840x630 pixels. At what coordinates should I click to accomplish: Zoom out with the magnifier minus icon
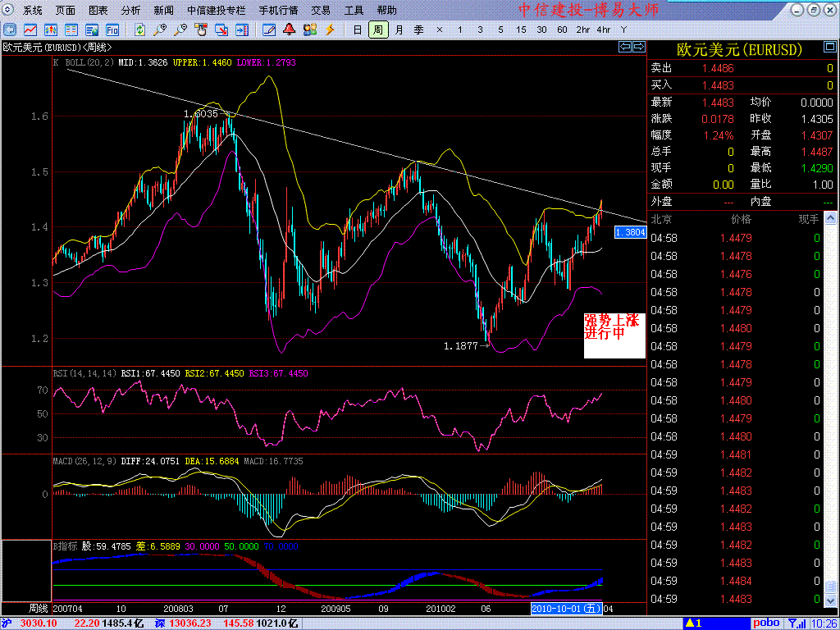point(180,30)
